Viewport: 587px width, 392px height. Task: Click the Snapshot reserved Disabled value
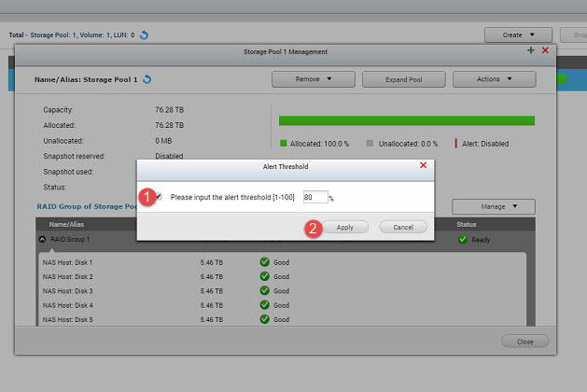[169, 156]
